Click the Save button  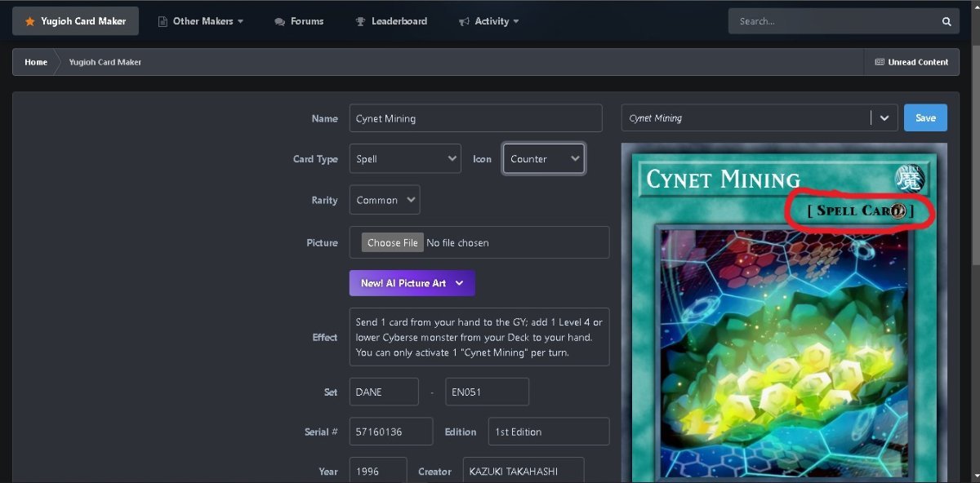(925, 117)
